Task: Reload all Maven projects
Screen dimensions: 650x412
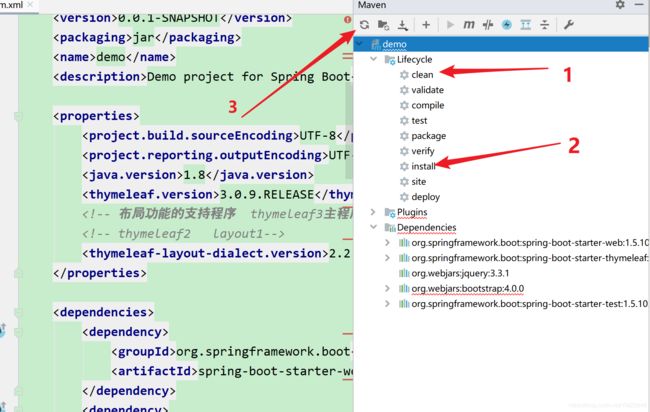Action: tap(364, 25)
